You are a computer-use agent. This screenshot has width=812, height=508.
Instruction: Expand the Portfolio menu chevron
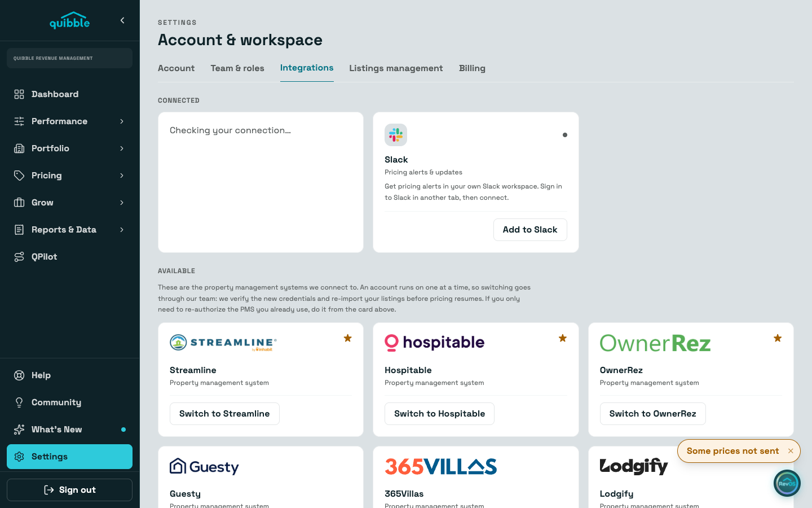coord(122,148)
